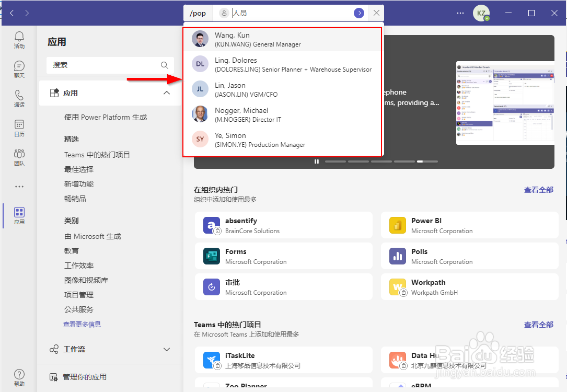Screen dimensions: 567x392
Task: Select 由 Microsoft 生成 category
Action: click(x=92, y=236)
